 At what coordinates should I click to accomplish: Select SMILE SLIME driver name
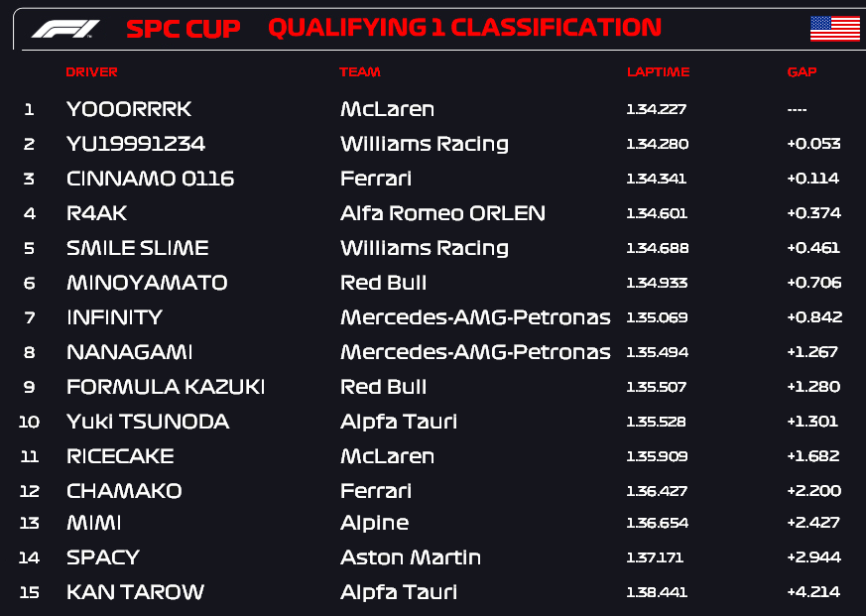[138, 248]
